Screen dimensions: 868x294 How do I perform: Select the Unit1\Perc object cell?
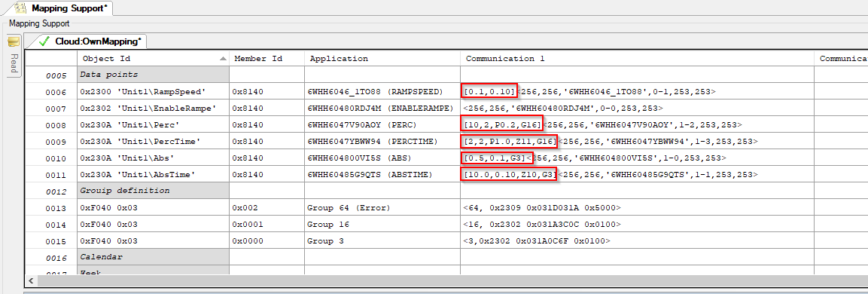(153, 125)
